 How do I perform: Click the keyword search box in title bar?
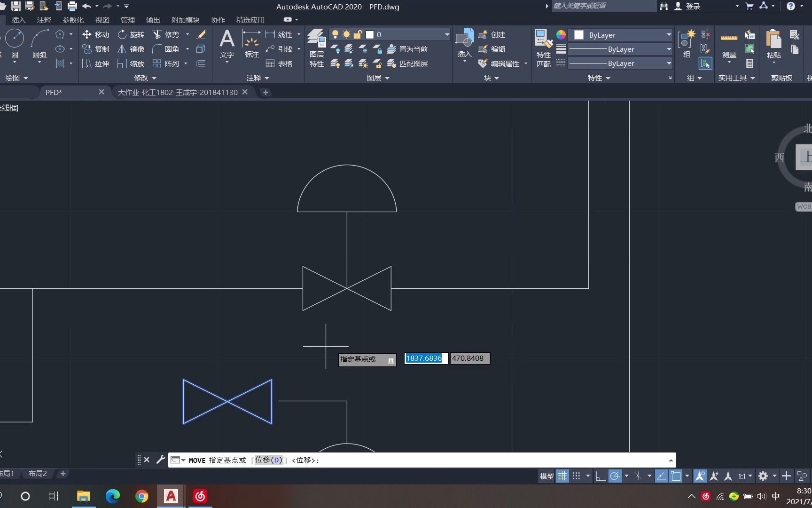coord(604,6)
